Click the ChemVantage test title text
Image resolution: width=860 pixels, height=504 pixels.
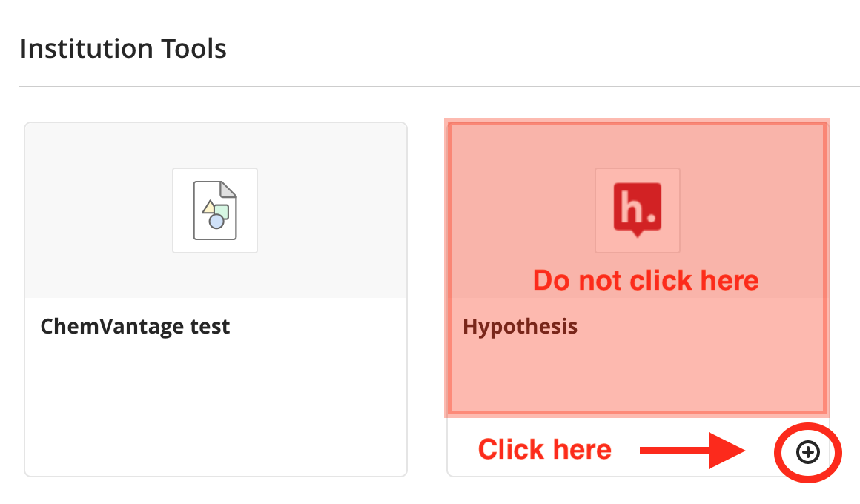135,326
